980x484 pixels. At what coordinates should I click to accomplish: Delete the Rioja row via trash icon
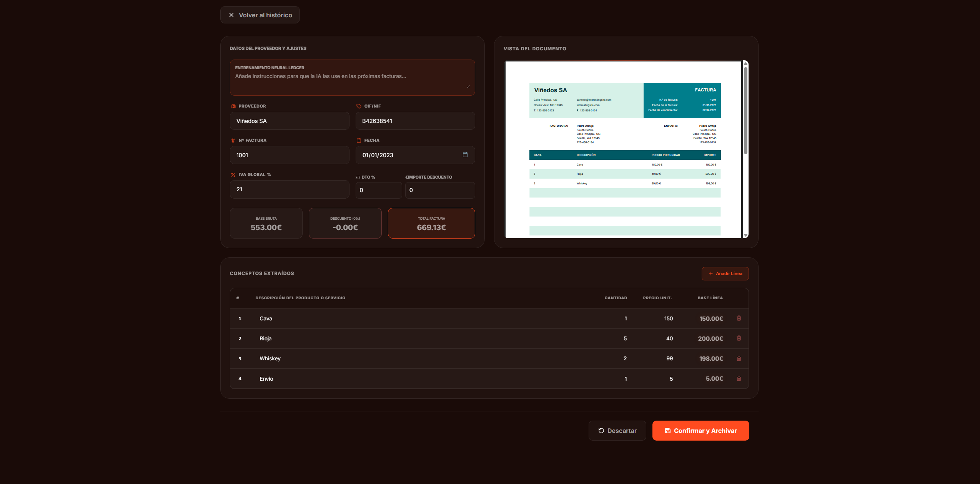[739, 338]
